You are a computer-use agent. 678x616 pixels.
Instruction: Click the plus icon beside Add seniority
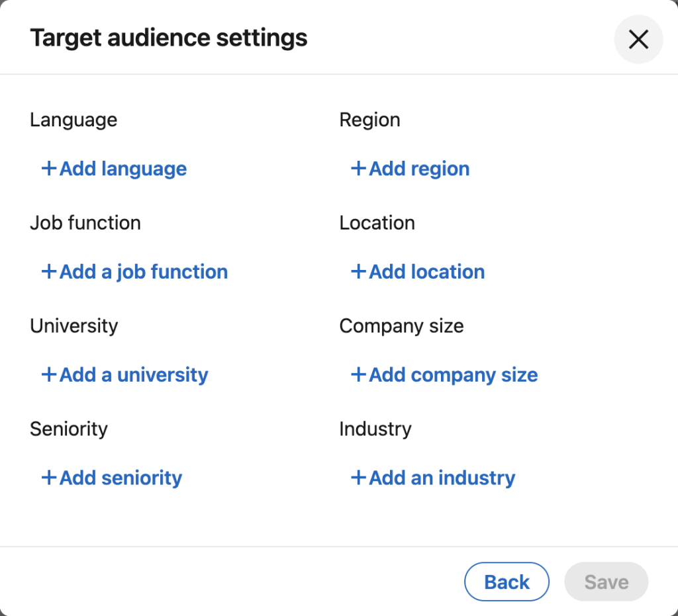tap(49, 478)
